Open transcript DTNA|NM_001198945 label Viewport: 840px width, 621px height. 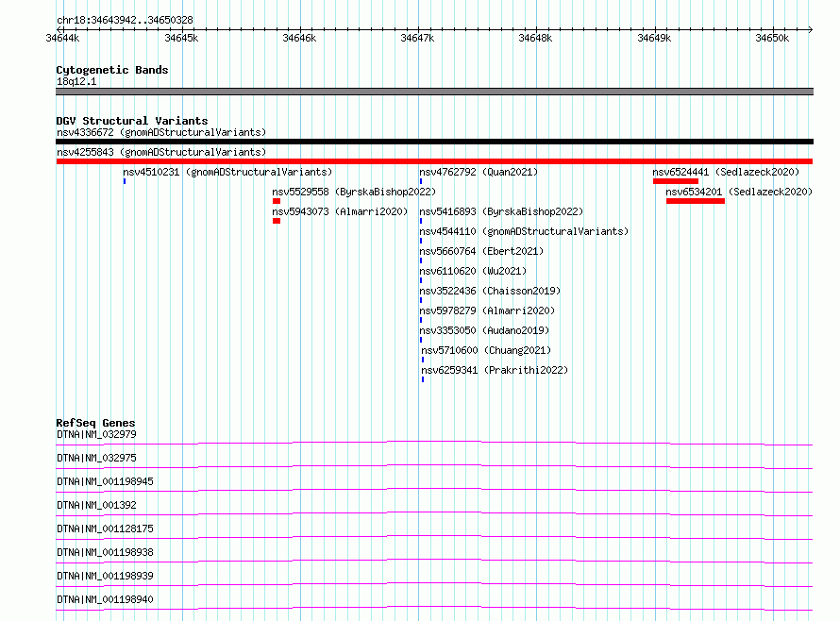coord(105,481)
